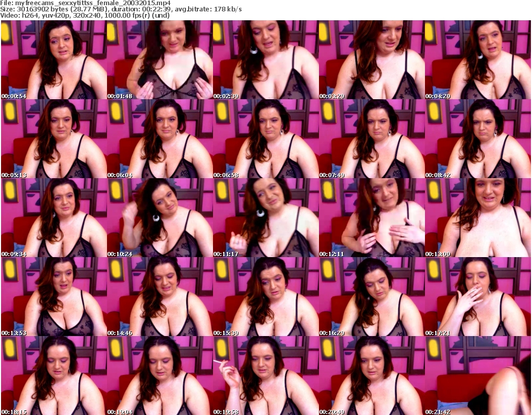Image resolution: width=532 pixels, height=415 pixels.
Task: Choose the frame timestamped 00:03:29
Action: click(x=371, y=60)
